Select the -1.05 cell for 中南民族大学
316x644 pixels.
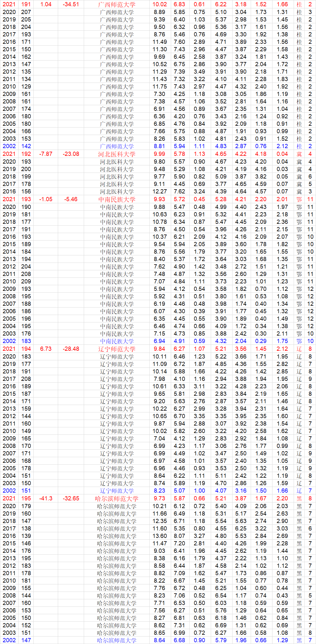pos(46,199)
